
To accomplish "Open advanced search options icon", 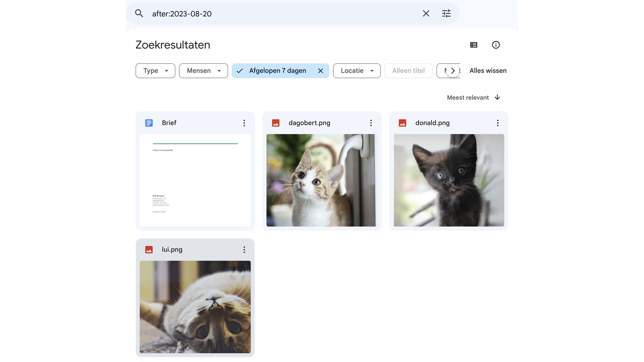I will 446,13.
